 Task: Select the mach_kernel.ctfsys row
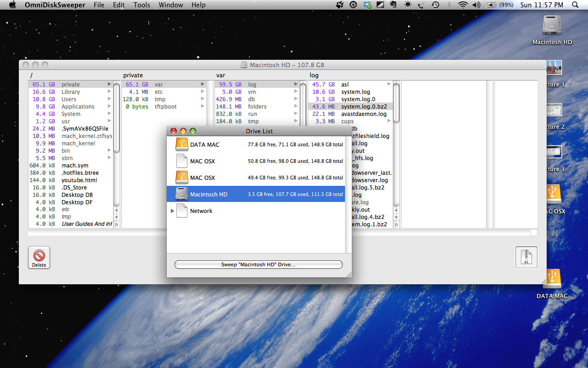click(71, 136)
